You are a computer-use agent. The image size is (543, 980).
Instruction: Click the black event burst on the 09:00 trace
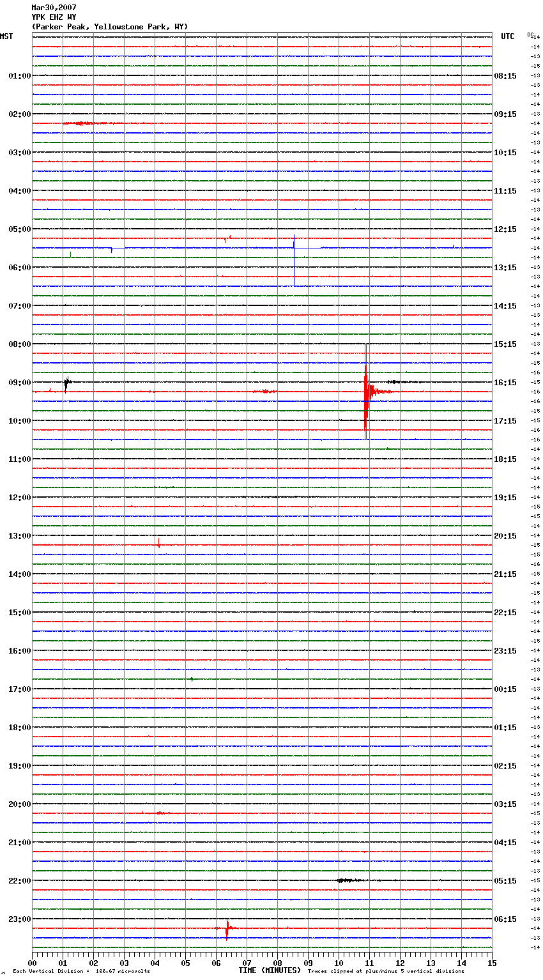tap(66, 383)
